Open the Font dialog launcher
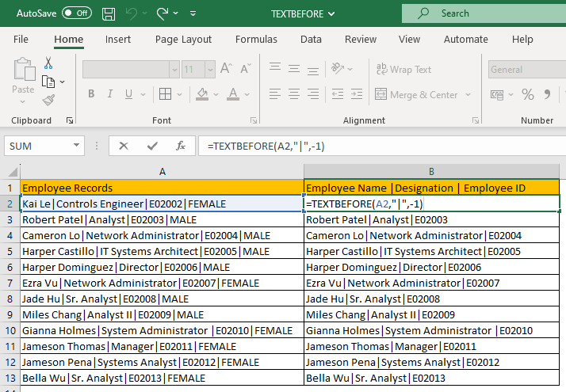Image resolution: width=566 pixels, height=392 pixels. (254, 120)
